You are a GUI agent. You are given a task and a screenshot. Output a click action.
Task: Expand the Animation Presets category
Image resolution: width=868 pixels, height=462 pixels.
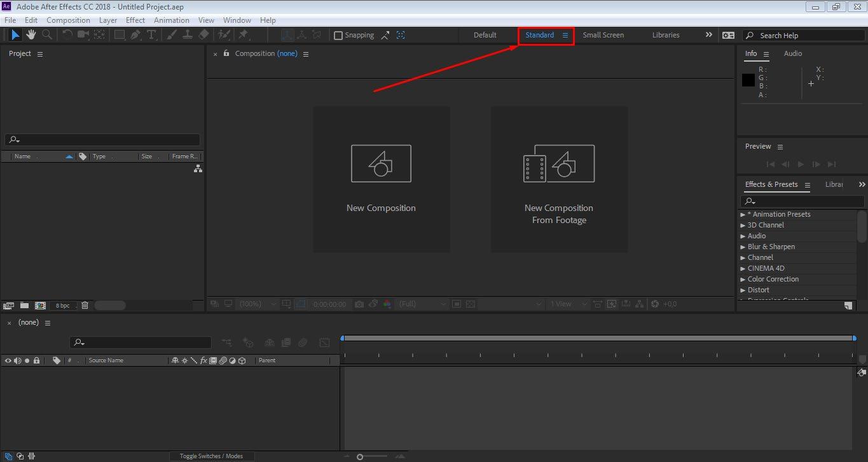pos(743,215)
